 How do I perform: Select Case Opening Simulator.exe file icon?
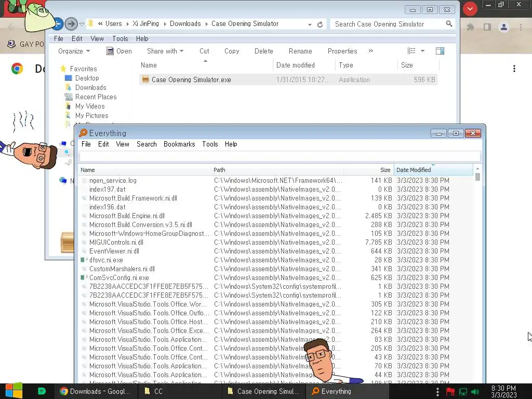pyautogui.click(x=145, y=79)
